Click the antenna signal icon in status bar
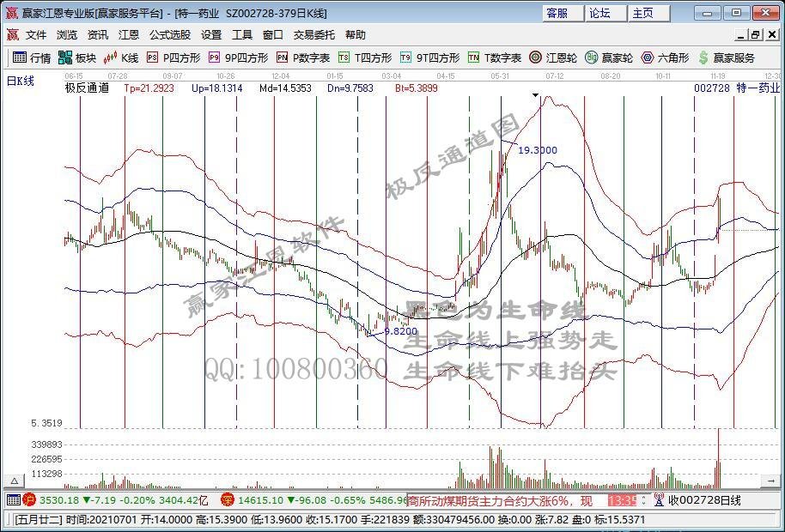Viewport: 785px width, 532px height. 660,499
